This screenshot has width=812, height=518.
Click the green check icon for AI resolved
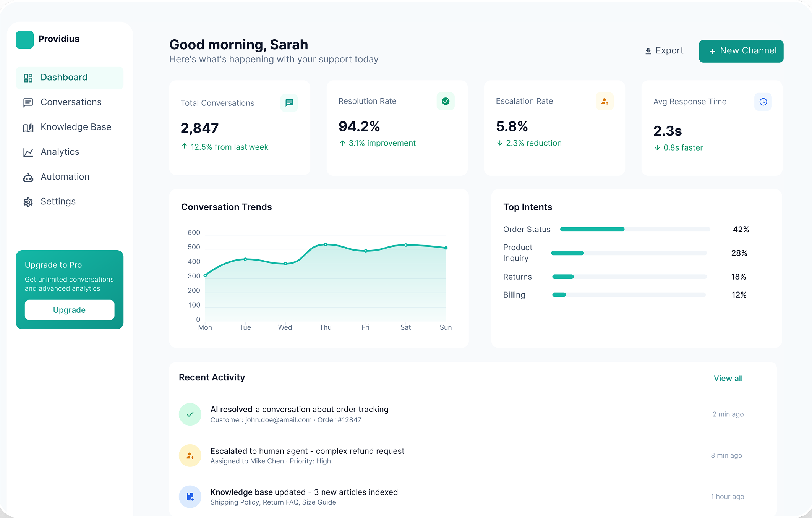(x=190, y=414)
